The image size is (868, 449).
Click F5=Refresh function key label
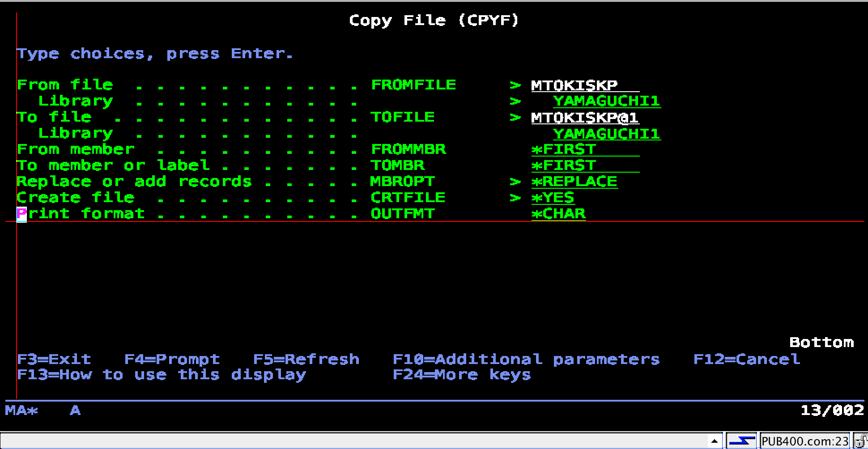(306, 359)
